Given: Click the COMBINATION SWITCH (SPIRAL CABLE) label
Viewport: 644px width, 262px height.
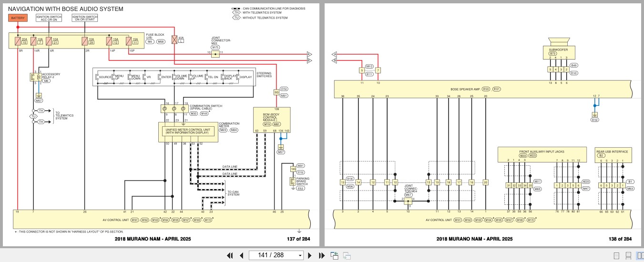Looking at the screenshot, I should click(x=205, y=108).
